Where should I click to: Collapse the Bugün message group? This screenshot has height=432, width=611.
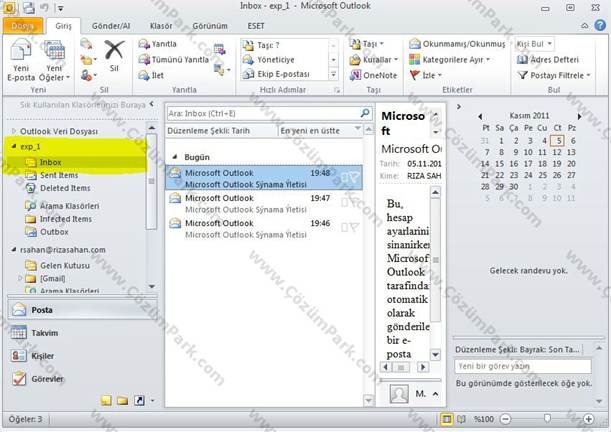coord(175,157)
